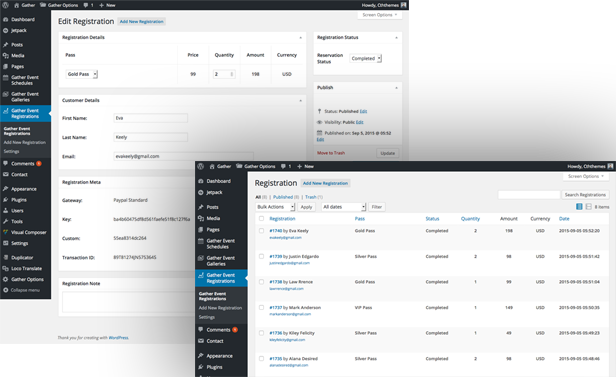Click the Move to Trash link
Viewport: 616px width, 377px height.
coord(331,153)
